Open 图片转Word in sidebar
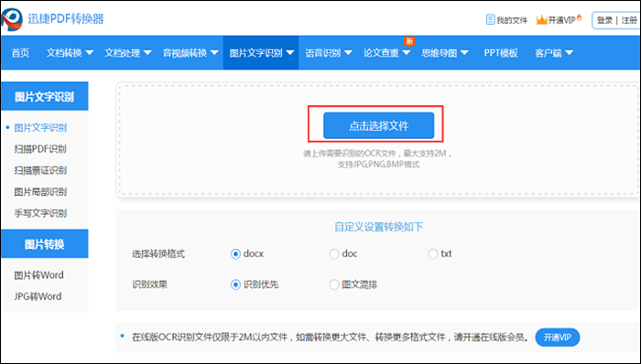Image resolution: width=641 pixels, height=364 pixels. click(38, 275)
